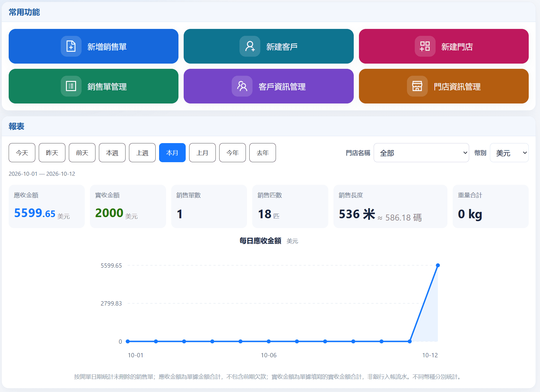This screenshot has height=392, width=540.
Task: Click the sales order list icon
Action: point(71,86)
